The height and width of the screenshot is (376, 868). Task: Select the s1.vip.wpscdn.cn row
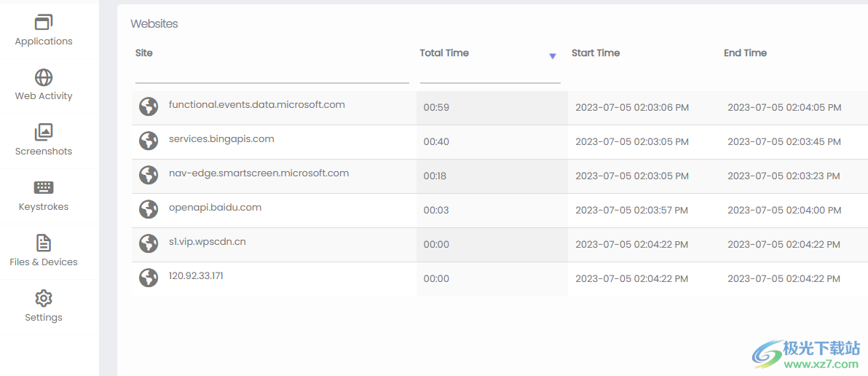(208, 242)
